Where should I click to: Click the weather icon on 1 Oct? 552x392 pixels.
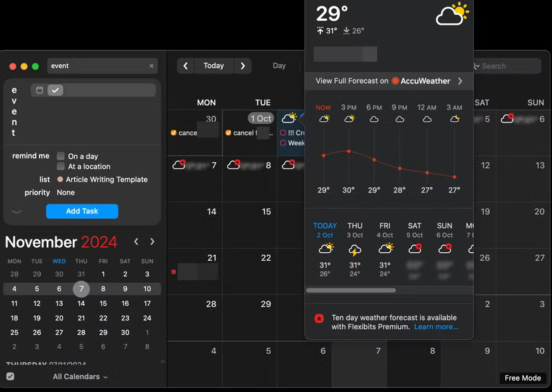(289, 118)
